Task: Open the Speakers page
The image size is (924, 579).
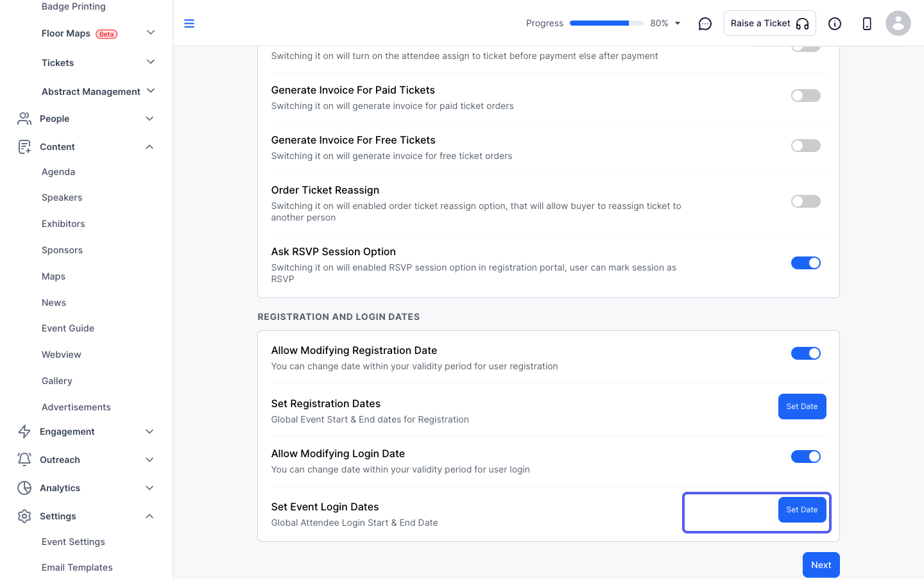Action: pos(62,197)
